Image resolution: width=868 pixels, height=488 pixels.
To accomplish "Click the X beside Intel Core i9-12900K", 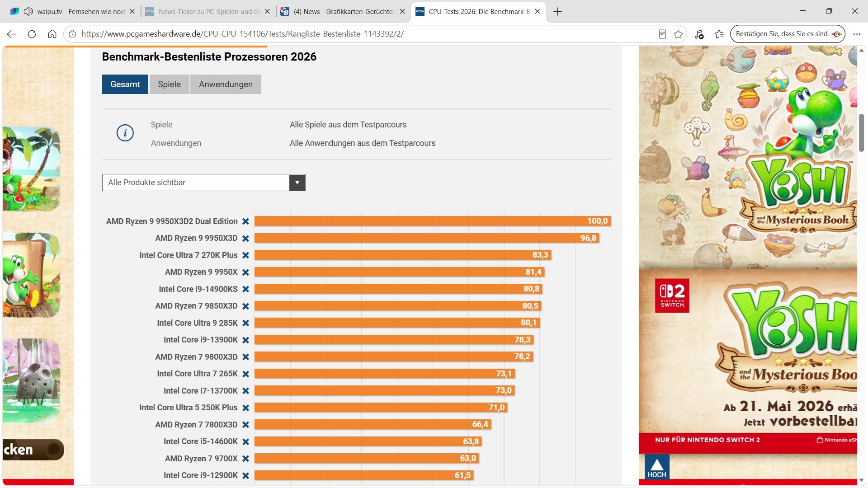I will click(x=245, y=475).
